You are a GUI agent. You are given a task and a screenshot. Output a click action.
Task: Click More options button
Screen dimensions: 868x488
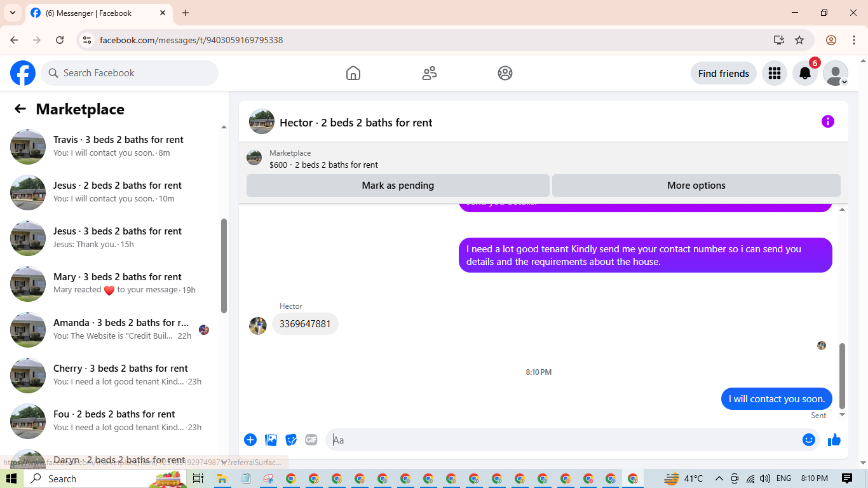696,186
